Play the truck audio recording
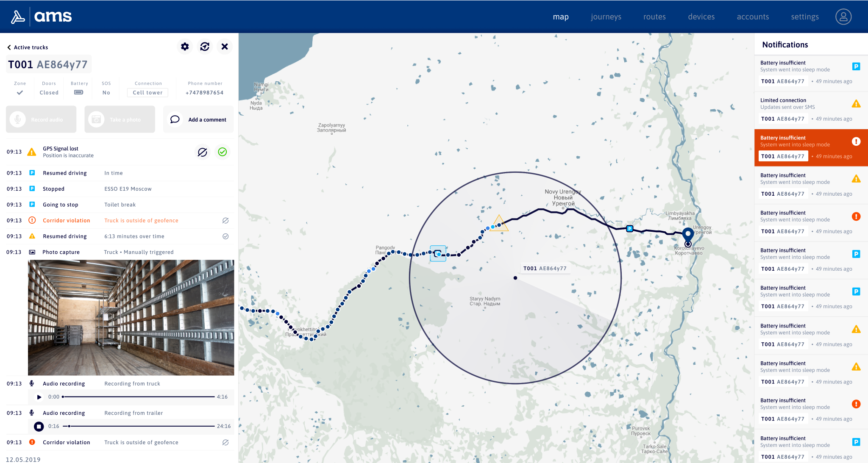This screenshot has height=463, width=868. pos(39,397)
